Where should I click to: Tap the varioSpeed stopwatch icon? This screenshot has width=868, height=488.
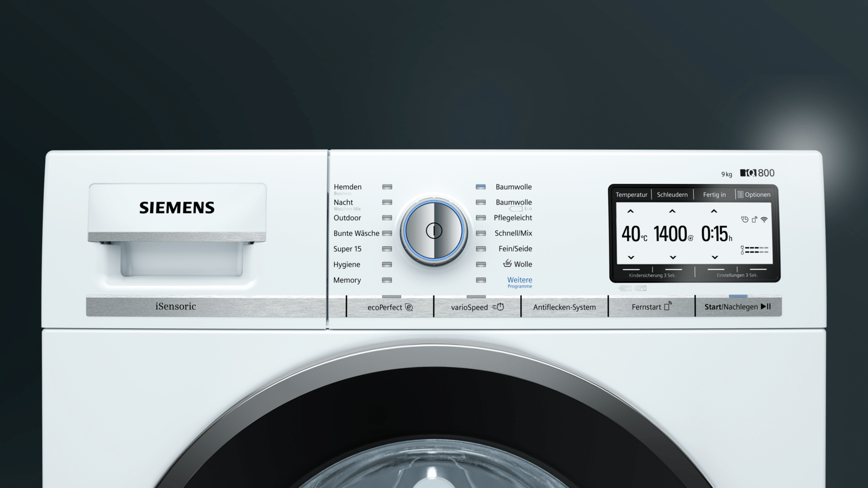[x=498, y=307]
